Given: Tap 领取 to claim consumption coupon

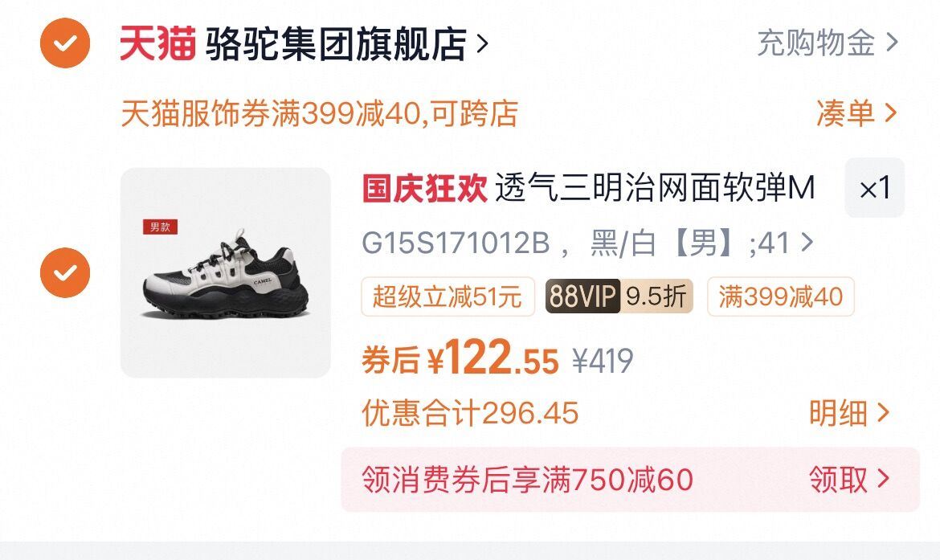Looking at the screenshot, I should (x=849, y=480).
